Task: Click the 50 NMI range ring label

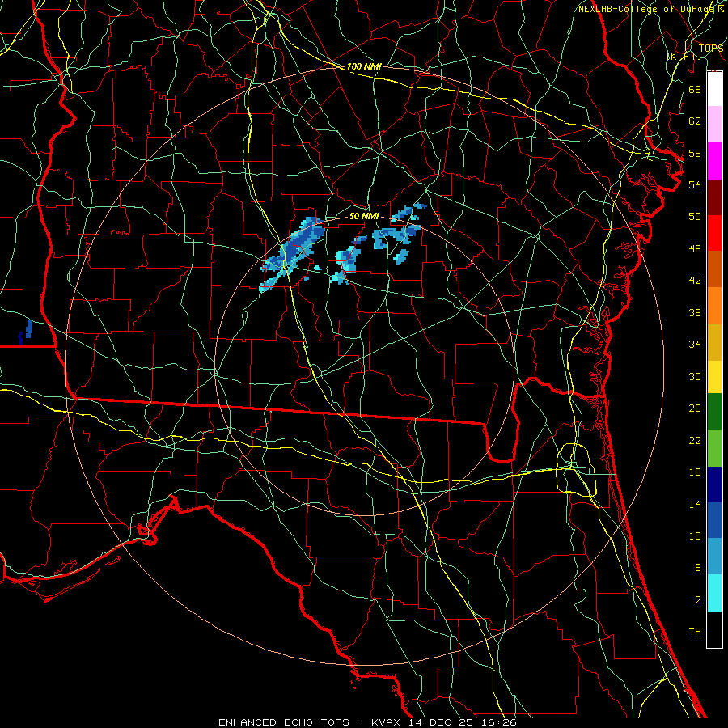Action: tap(364, 216)
